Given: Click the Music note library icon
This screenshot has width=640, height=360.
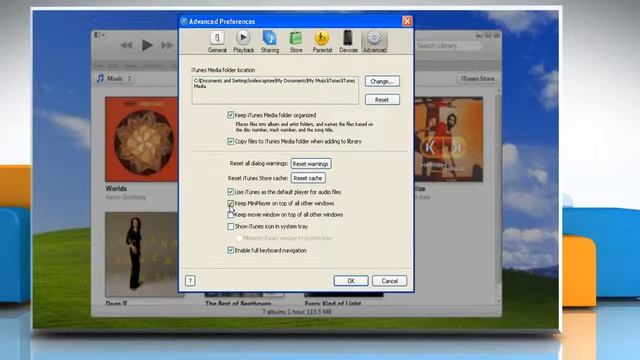Looking at the screenshot, I should click(100, 78).
